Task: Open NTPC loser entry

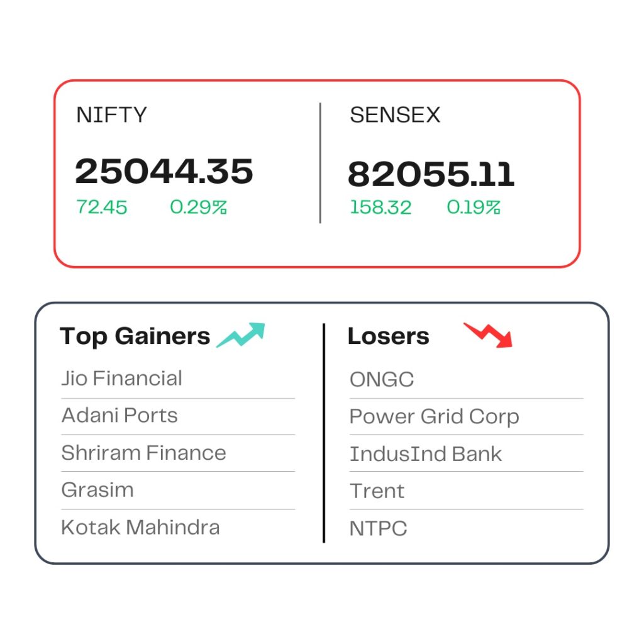Action: pyautogui.click(x=378, y=528)
